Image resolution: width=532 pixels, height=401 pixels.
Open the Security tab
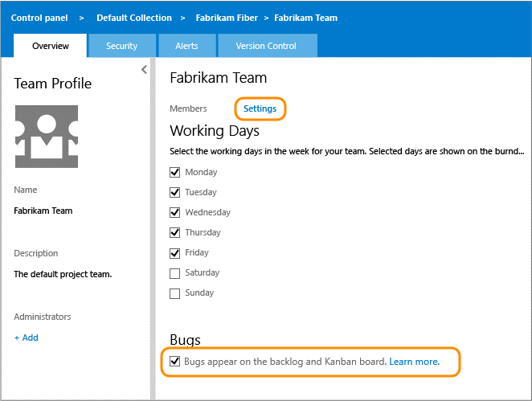click(121, 46)
